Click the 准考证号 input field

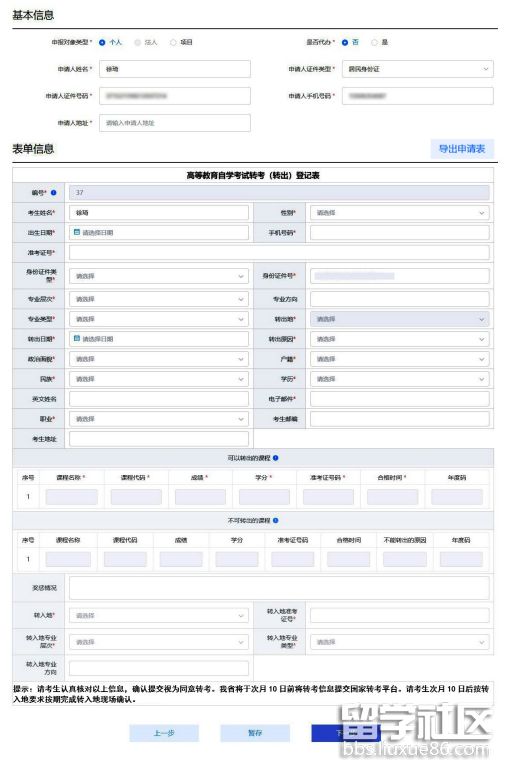coord(279,253)
